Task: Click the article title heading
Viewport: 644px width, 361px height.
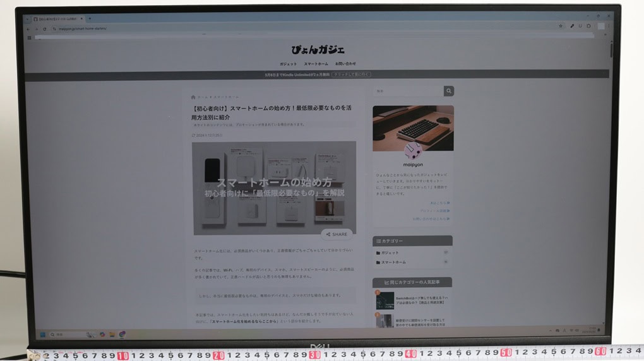Action: pyautogui.click(x=271, y=112)
